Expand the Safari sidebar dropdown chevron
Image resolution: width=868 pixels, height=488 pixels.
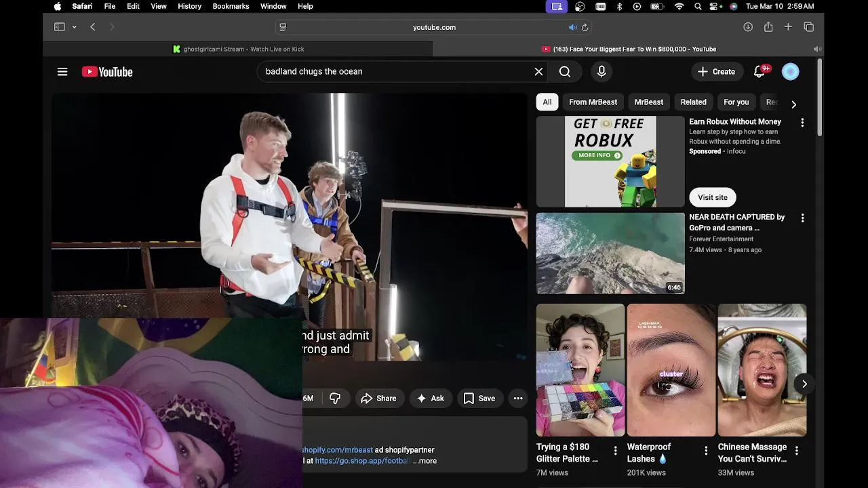(x=74, y=27)
